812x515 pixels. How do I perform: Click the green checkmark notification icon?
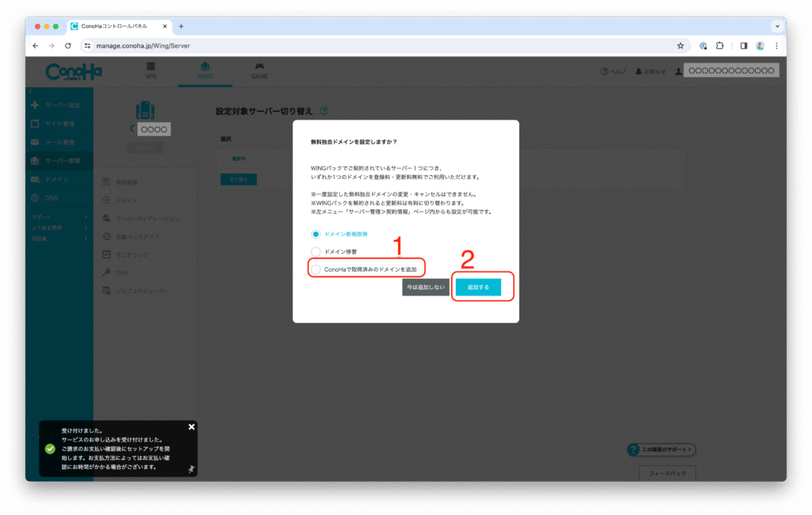click(x=50, y=448)
